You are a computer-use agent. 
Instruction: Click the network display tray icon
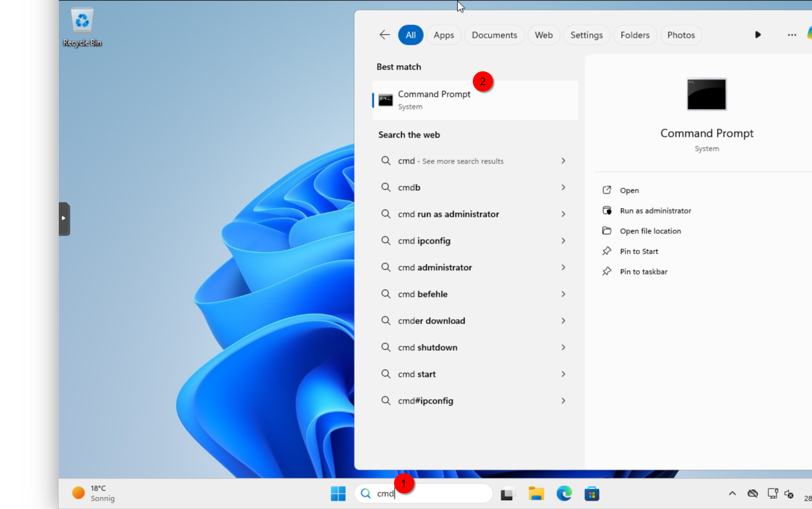click(x=773, y=493)
